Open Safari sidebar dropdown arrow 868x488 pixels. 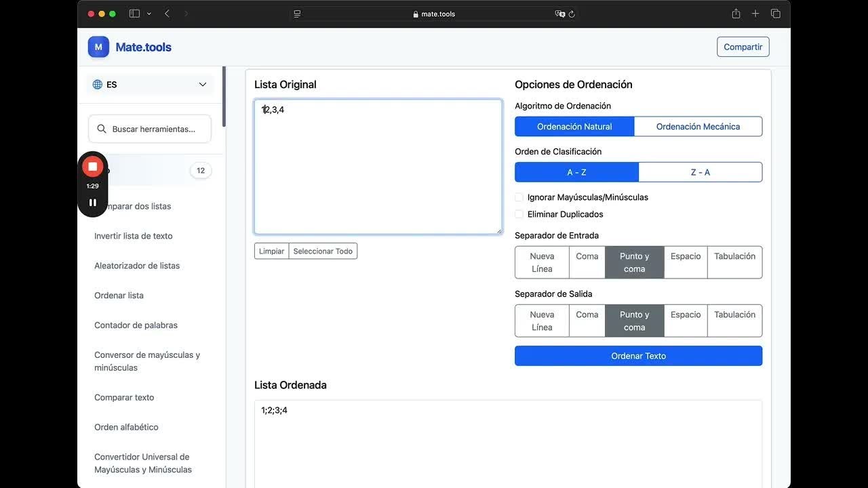[x=149, y=14]
